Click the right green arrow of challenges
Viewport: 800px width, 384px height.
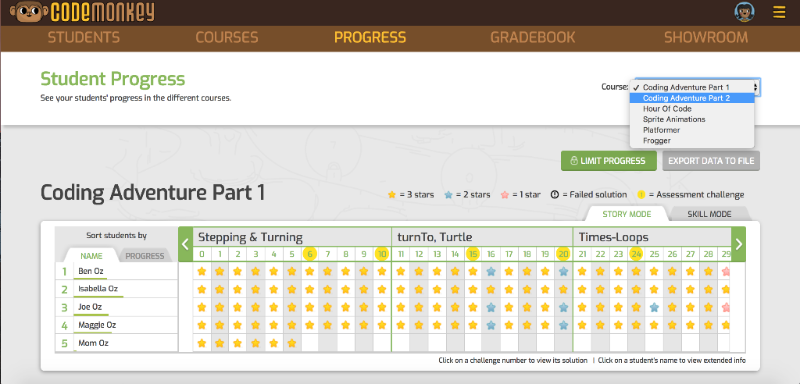pos(738,244)
